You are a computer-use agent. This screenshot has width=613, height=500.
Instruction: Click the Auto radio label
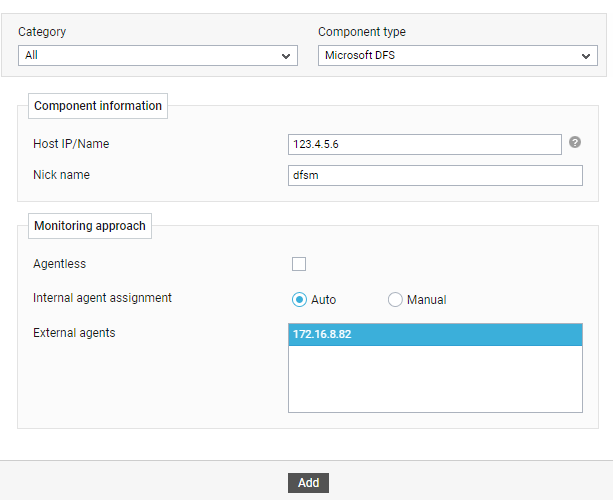tap(324, 300)
